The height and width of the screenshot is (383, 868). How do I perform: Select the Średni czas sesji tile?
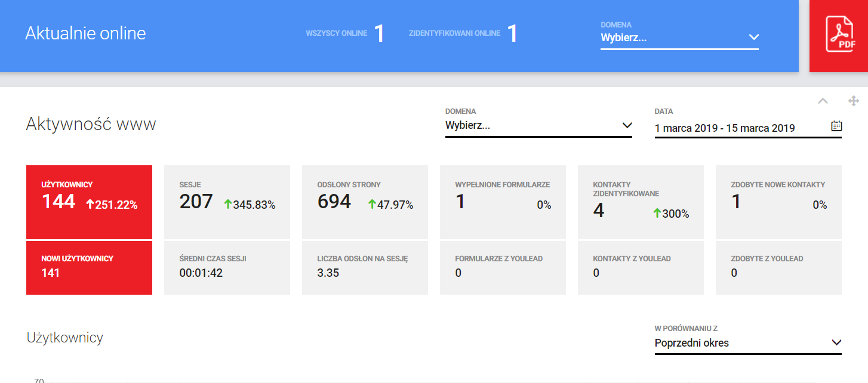point(227,267)
